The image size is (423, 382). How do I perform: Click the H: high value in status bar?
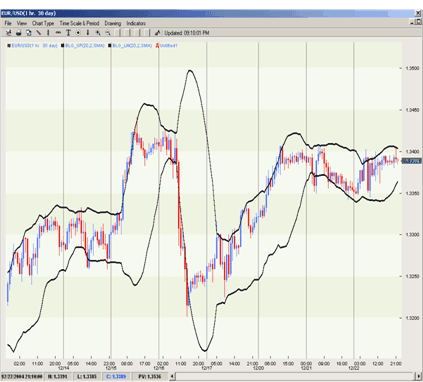[x=57, y=377]
